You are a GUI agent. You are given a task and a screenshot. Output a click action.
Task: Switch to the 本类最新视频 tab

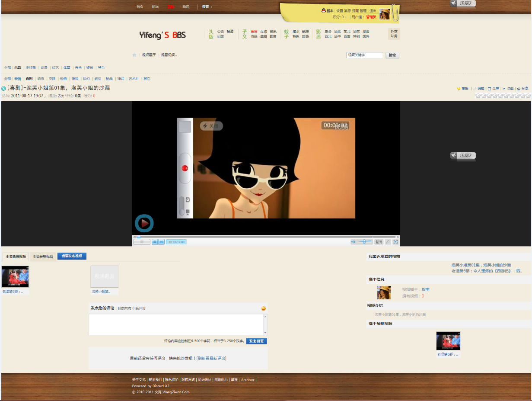tap(43, 257)
